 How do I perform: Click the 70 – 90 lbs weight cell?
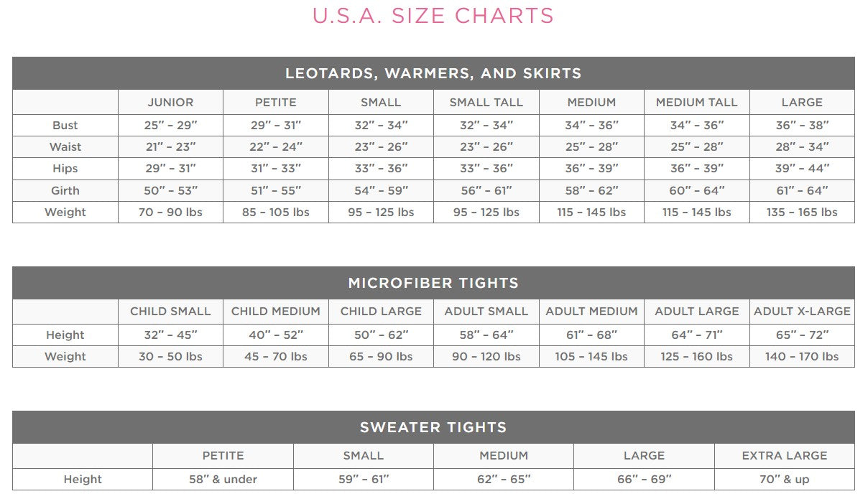(x=170, y=213)
